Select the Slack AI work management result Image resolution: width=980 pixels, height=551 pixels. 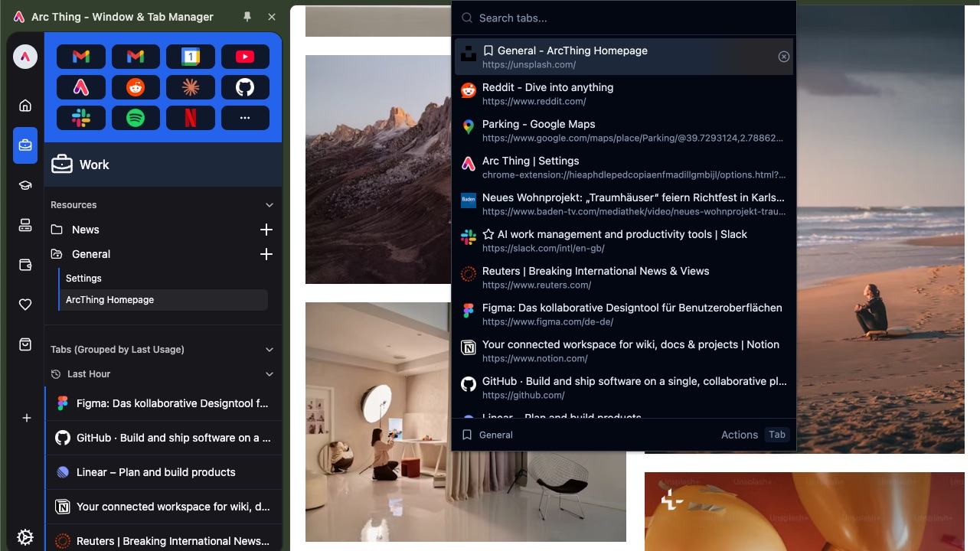[624, 240]
